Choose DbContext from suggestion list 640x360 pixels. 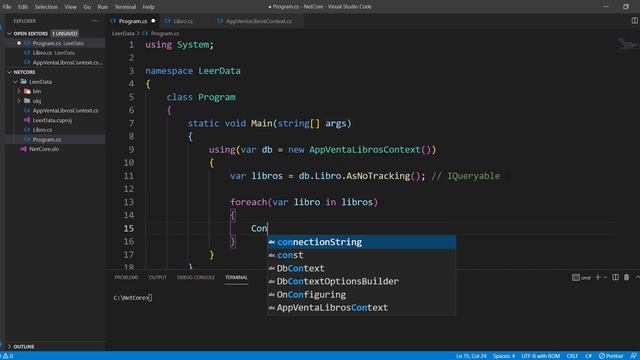click(x=361, y=268)
